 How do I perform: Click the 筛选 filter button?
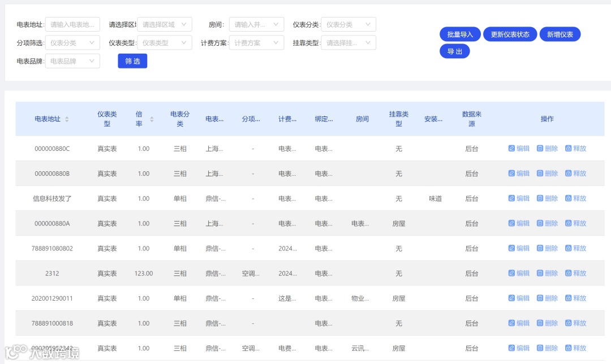pos(132,61)
